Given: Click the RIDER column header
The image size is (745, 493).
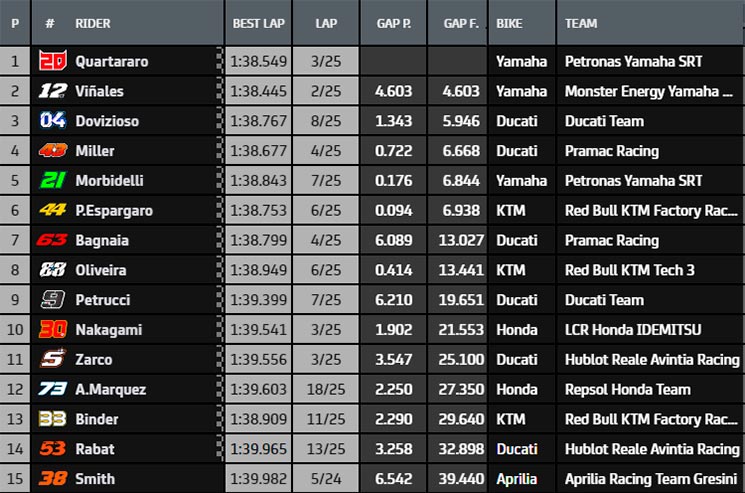Looking at the screenshot, I should [x=93, y=23].
